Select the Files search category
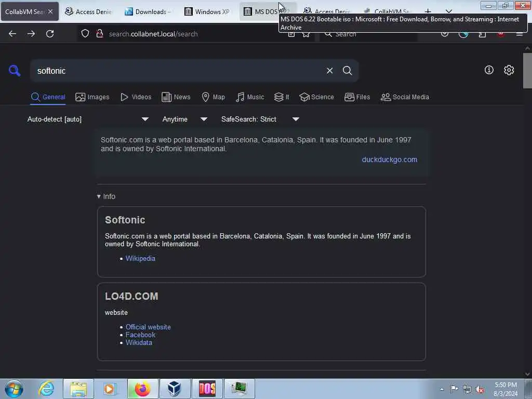 [357, 97]
